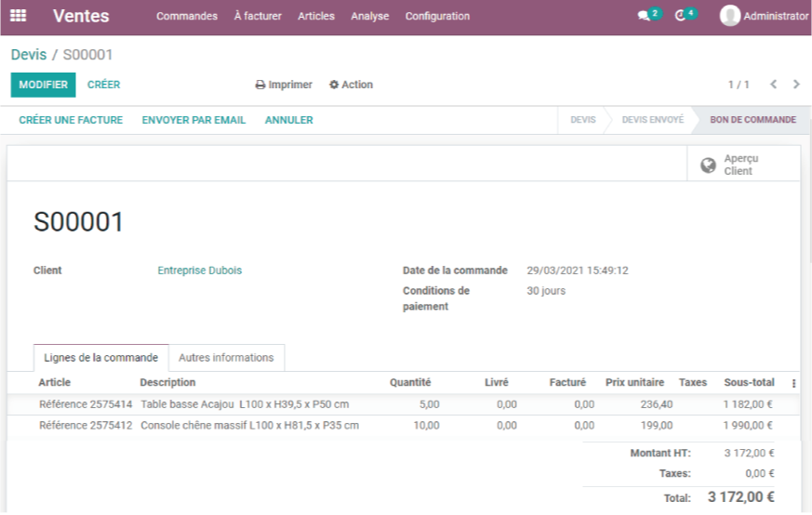Click the 30 jours payment terms value

coord(546,291)
